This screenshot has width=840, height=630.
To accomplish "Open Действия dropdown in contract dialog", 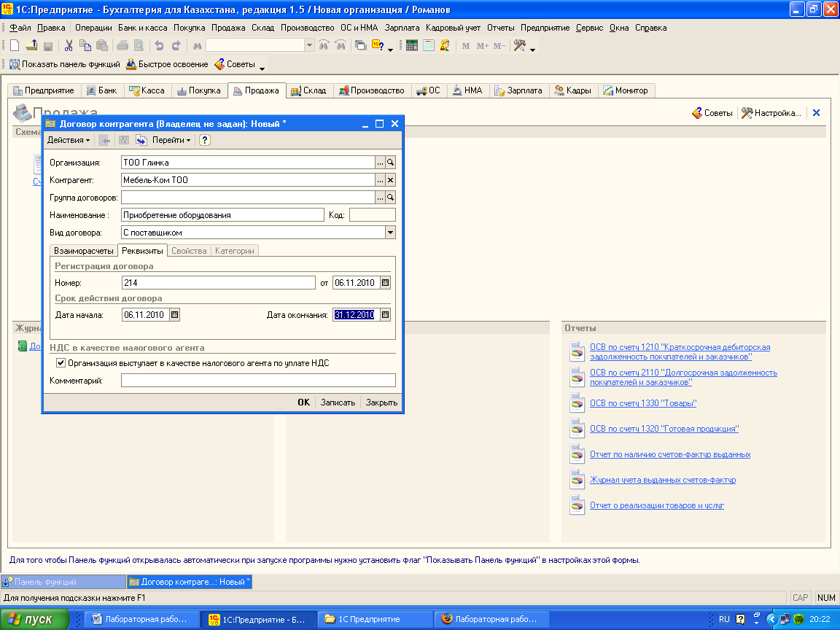I will (68, 140).
